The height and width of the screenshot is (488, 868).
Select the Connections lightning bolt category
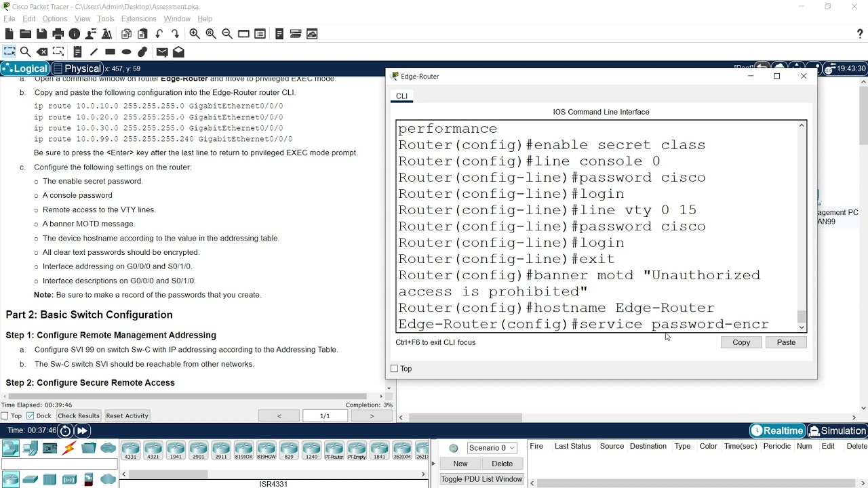point(69,448)
